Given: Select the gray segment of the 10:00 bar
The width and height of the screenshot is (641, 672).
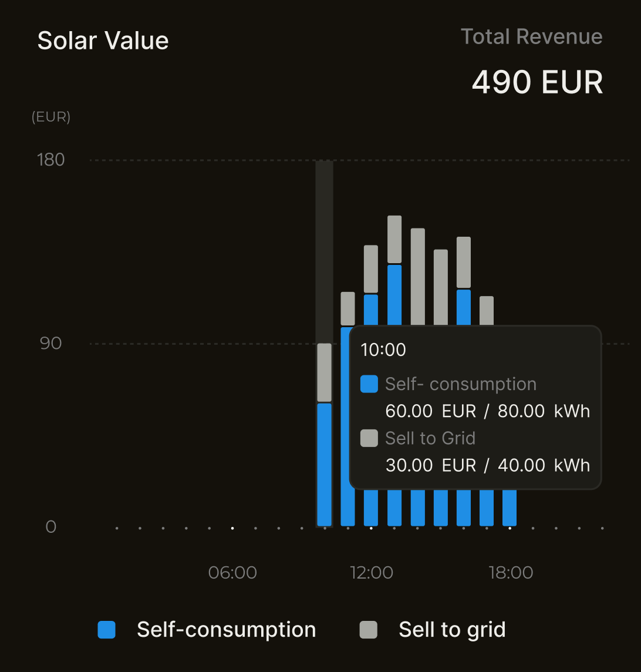Looking at the screenshot, I should [x=324, y=372].
